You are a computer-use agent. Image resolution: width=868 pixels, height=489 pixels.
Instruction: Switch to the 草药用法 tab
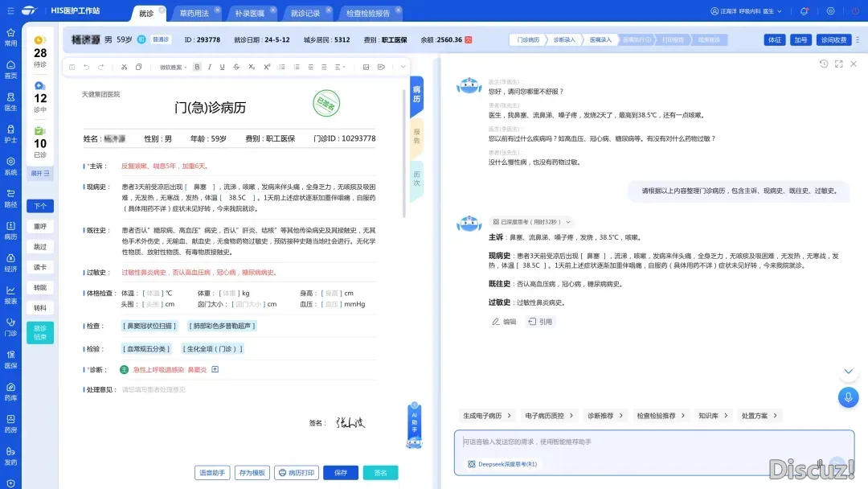click(x=194, y=13)
